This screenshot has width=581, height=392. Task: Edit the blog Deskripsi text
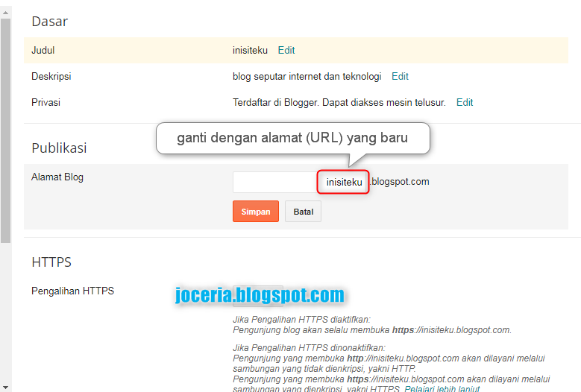(x=400, y=76)
